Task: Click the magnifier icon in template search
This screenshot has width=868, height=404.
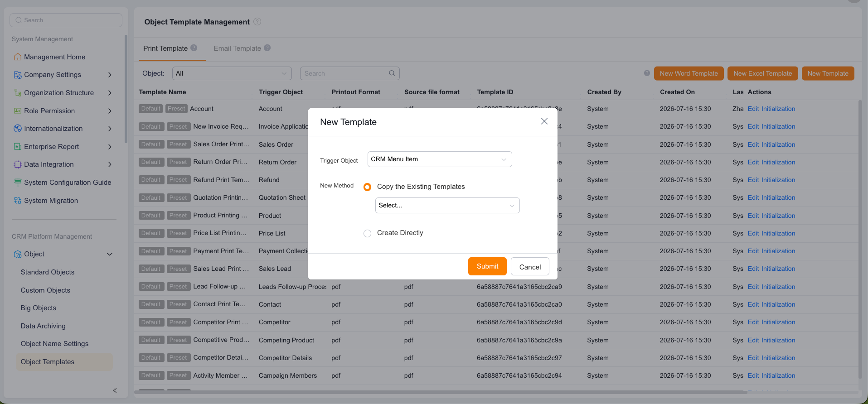Action: (x=392, y=73)
